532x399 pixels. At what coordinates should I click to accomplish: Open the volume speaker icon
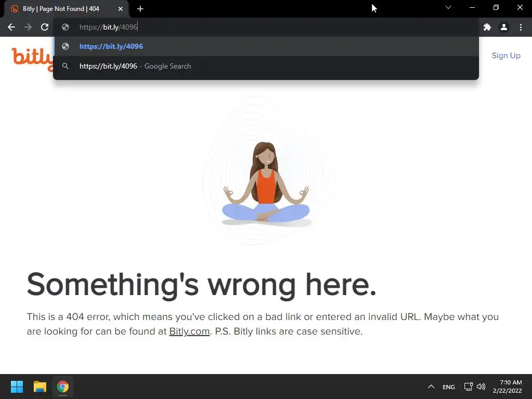481,387
